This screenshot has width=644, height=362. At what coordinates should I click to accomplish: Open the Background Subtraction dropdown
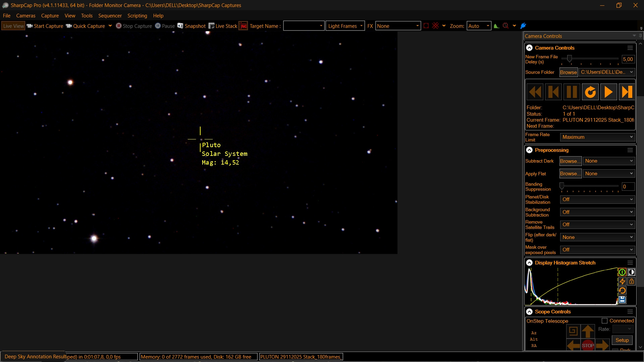tap(597, 213)
